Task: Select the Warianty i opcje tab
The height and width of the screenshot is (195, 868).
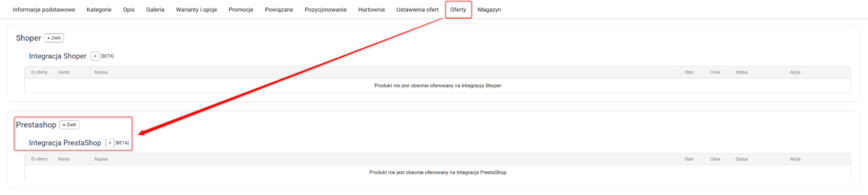Action: tap(196, 10)
